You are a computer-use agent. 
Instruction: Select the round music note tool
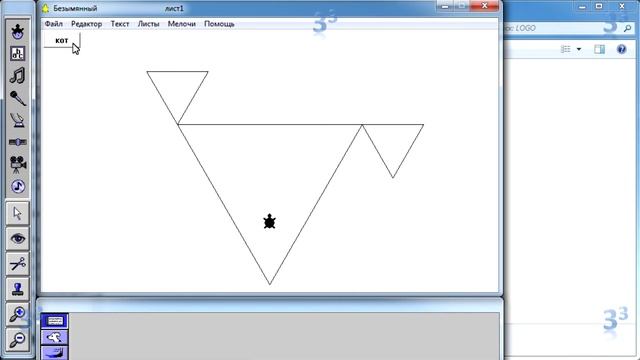(x=18, y=187)
